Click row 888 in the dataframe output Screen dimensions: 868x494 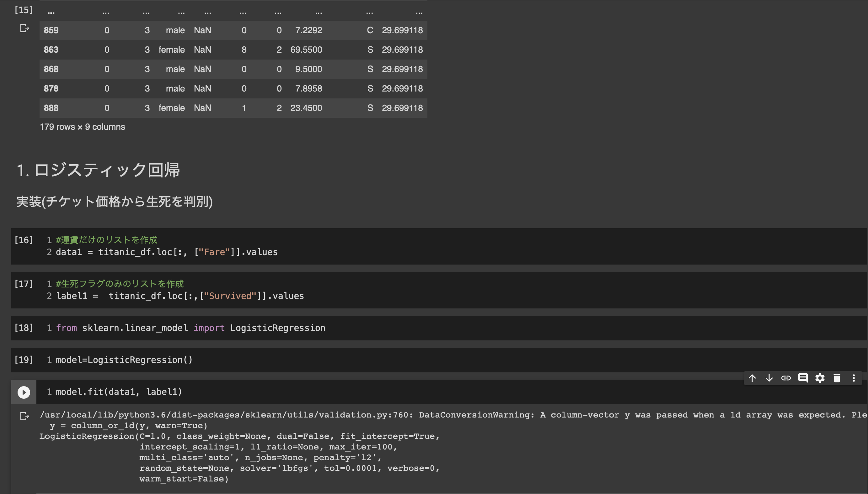[233, 108]
